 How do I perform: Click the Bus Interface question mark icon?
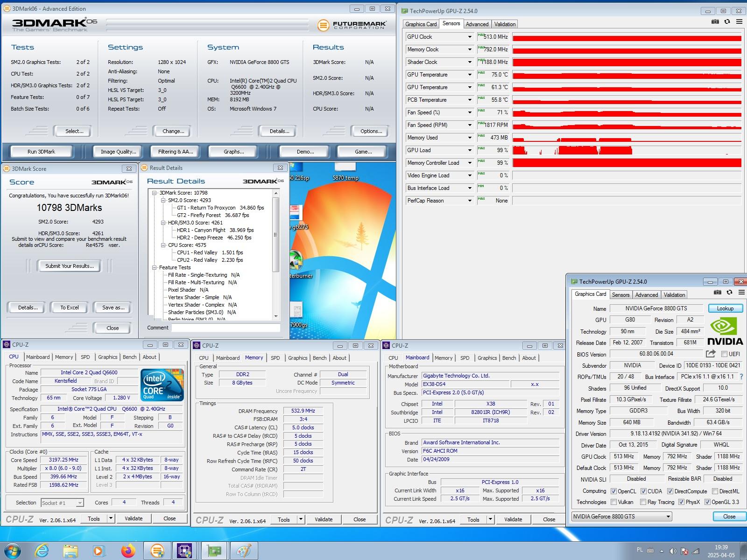[x=741, y=377]
